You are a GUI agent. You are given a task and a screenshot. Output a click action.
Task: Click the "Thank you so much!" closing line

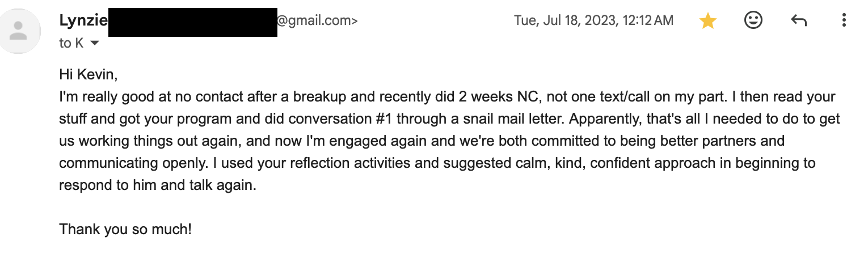pos(125,230)
